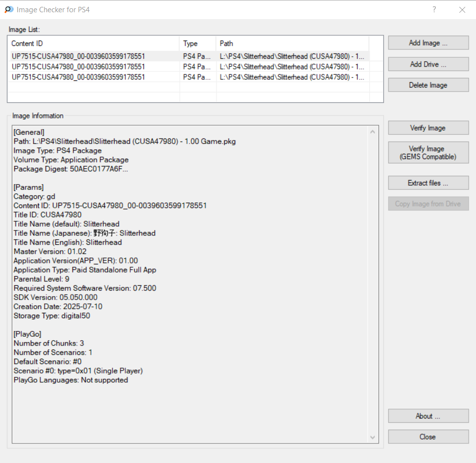Click 'Parental Level: 9' text
The height and width of the screenshot is (463, 476).
pos(42,279)
